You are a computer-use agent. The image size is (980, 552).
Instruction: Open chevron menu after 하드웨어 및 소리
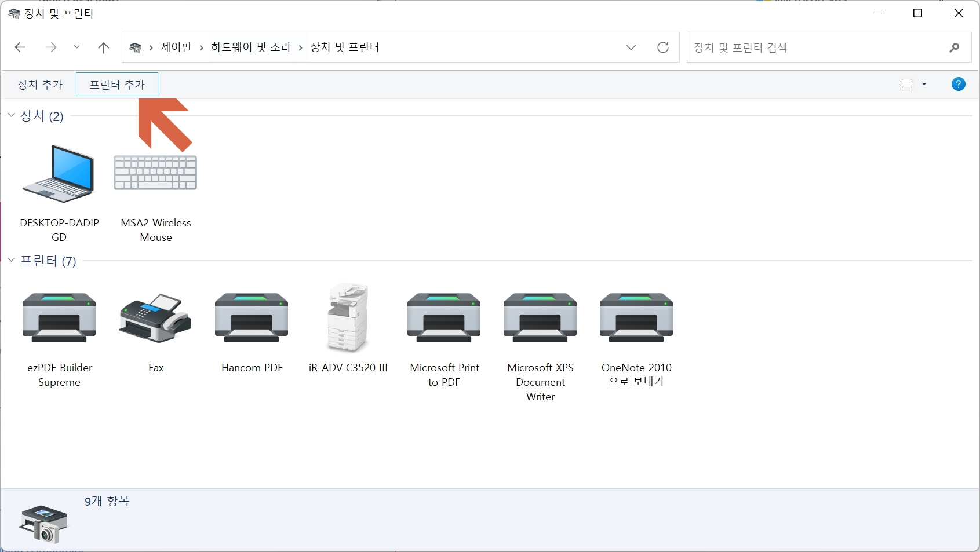click(x=300, y=47)
